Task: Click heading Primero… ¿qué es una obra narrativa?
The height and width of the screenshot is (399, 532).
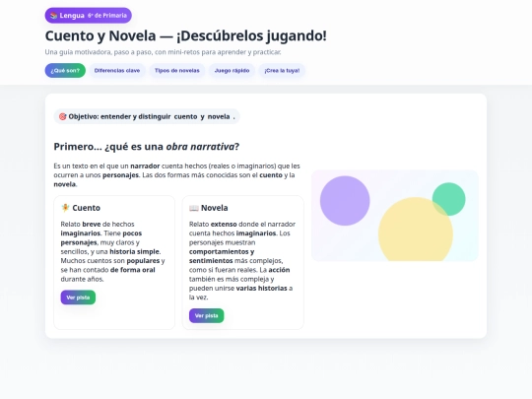Action: coord(147,147)
